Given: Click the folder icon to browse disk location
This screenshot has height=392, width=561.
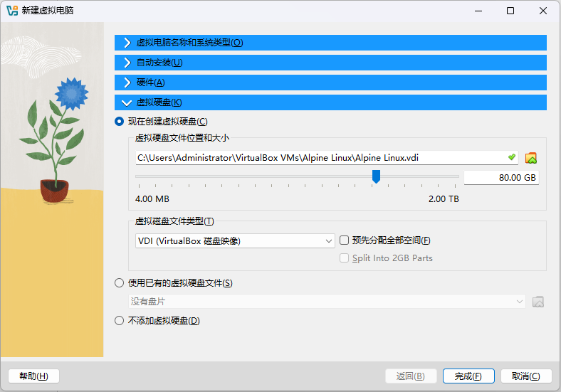Looking at the screenshot, I should [530, 158].
